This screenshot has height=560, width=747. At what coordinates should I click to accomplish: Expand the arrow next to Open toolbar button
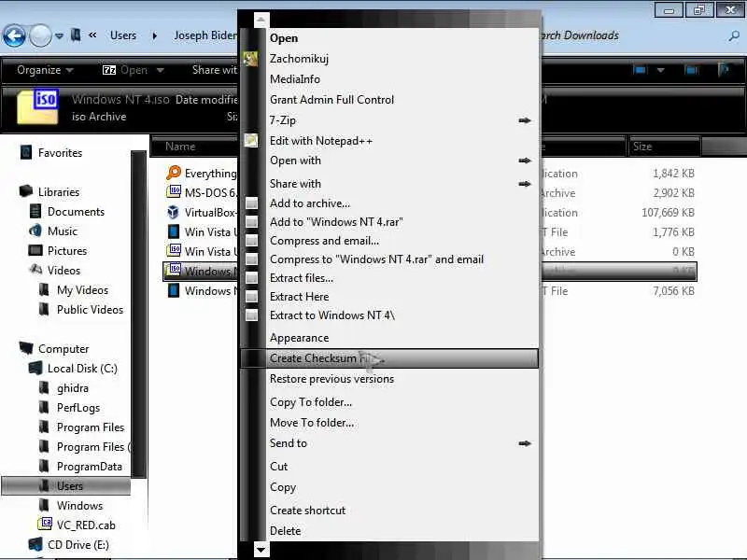coord(160,70)
